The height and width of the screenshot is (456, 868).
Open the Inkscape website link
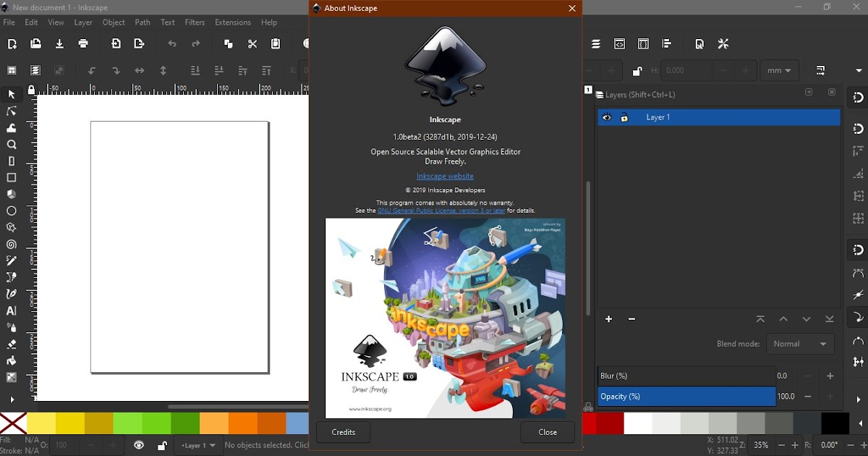coord(445,177)
